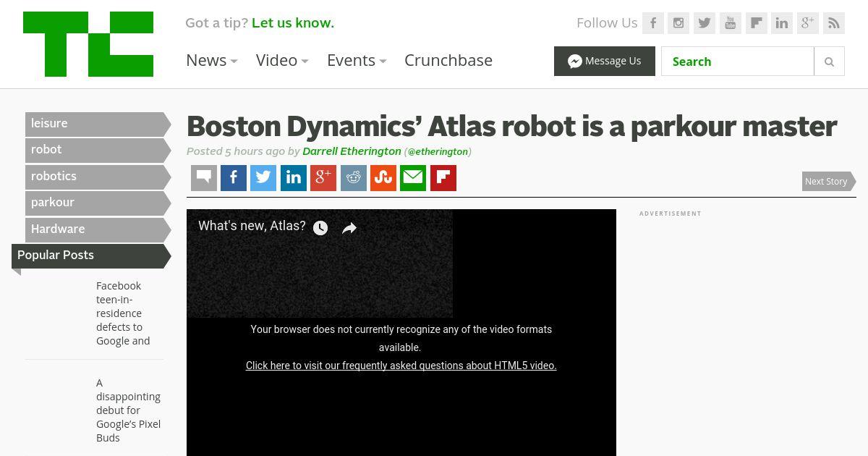This screenshot has width=868, height=456.
Task: Select the robotics tag
Action: click(98, 177)
